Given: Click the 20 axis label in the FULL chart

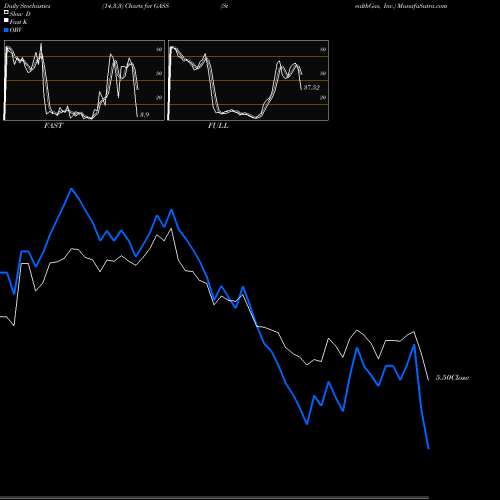Looking at the screenshot, I should point(323,97).
